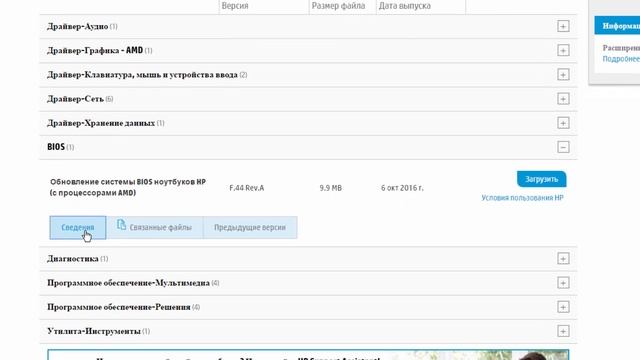The image size is (640, 360).
Task: Expand Драйвер-Хранение данных plus icon
Action: click(x=563, y=123)
